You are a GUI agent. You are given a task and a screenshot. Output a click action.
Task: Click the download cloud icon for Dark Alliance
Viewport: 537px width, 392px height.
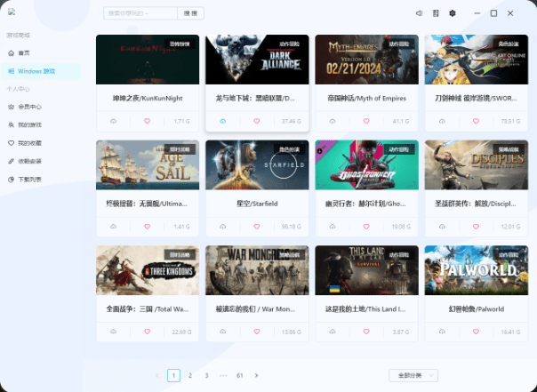223,121
